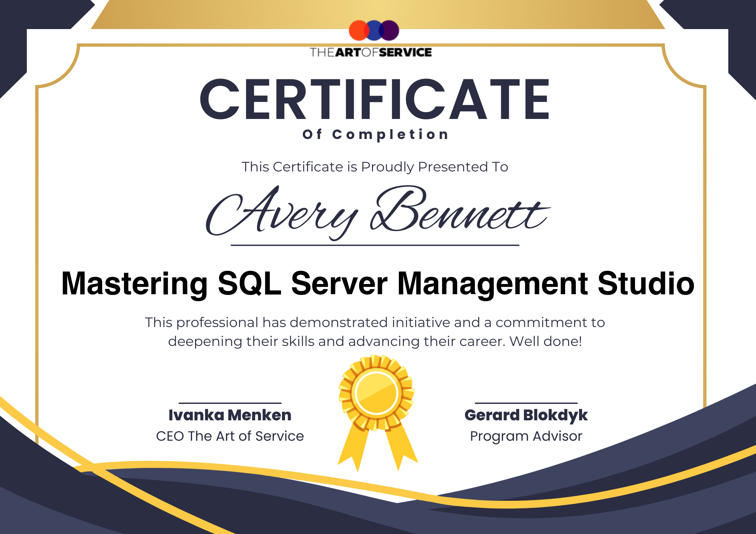Image resolution: width=756 pixels, height=534 pixels.
Task: Click THEARTOFSERVICE logo text
Action: [370, 52]
